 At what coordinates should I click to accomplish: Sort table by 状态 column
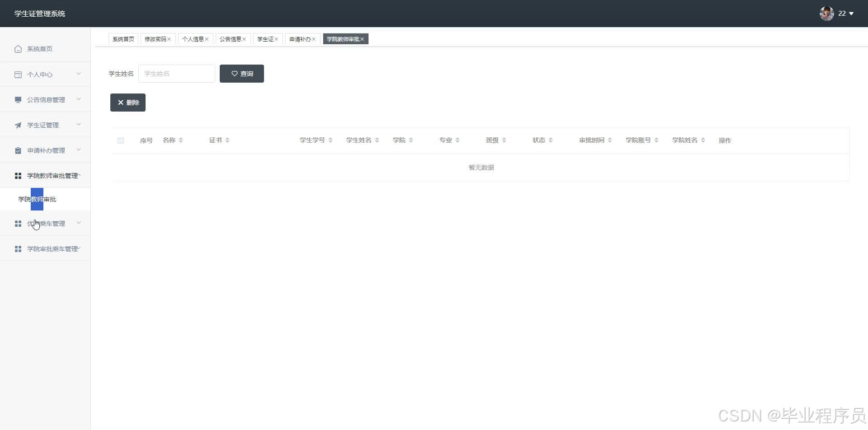(x=551, y=140)
